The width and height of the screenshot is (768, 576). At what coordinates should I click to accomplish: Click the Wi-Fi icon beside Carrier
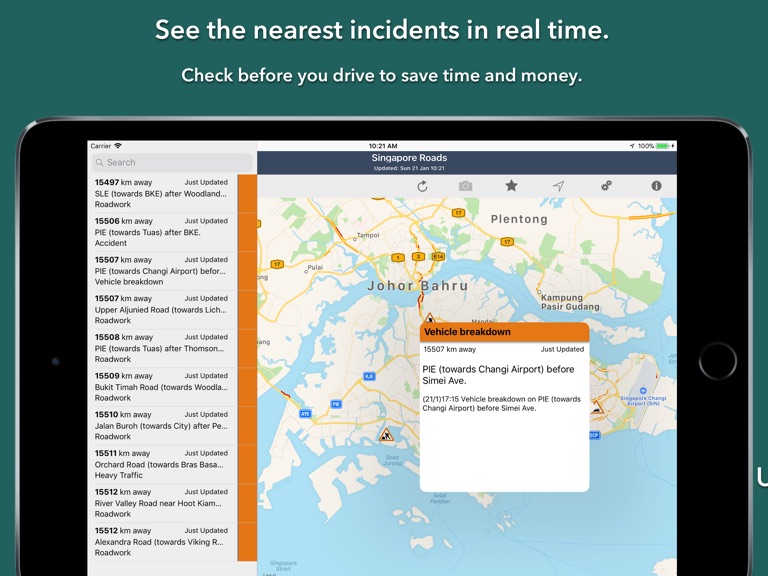click(x=118, y=145)
